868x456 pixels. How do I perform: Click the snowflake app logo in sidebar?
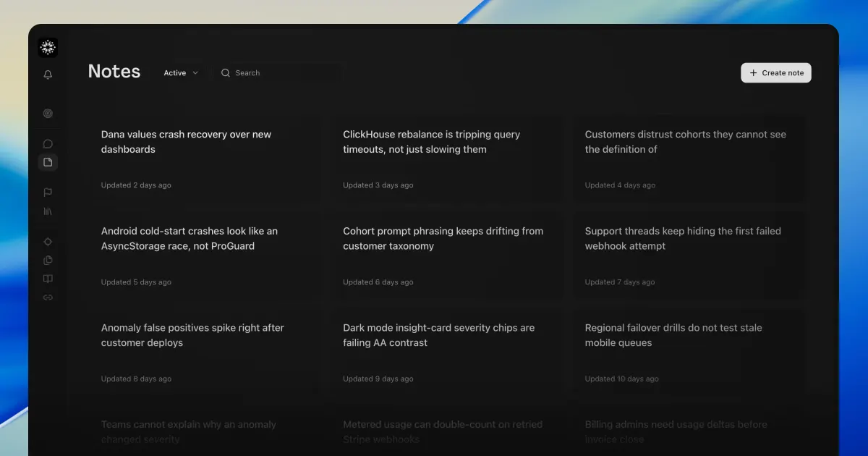coord(48,48)
